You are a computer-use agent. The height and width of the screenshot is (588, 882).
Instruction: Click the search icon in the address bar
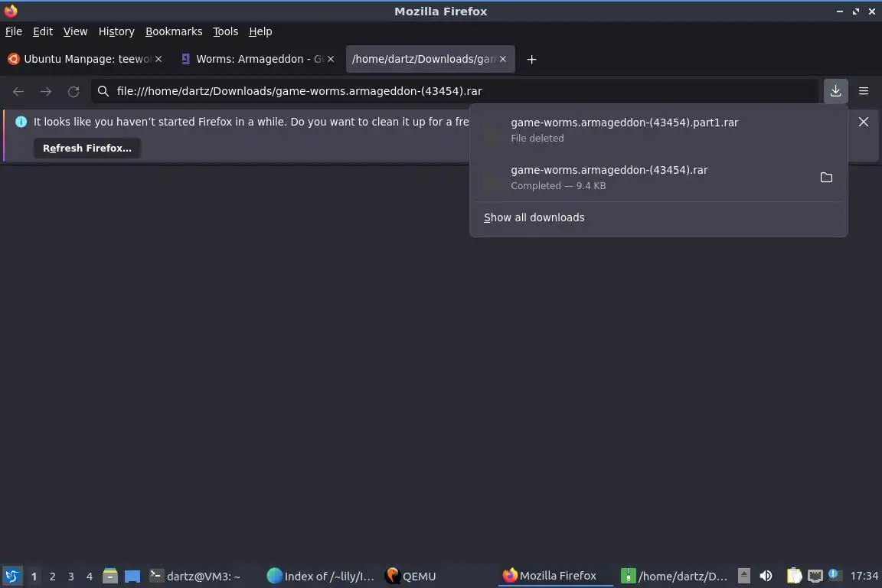103,91
